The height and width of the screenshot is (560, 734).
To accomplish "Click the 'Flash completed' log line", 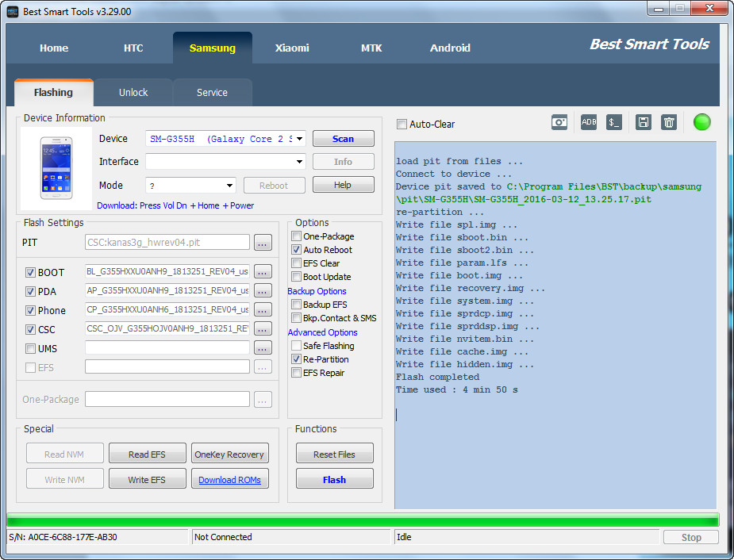I will pyautogui.click(x=438, y=377).
